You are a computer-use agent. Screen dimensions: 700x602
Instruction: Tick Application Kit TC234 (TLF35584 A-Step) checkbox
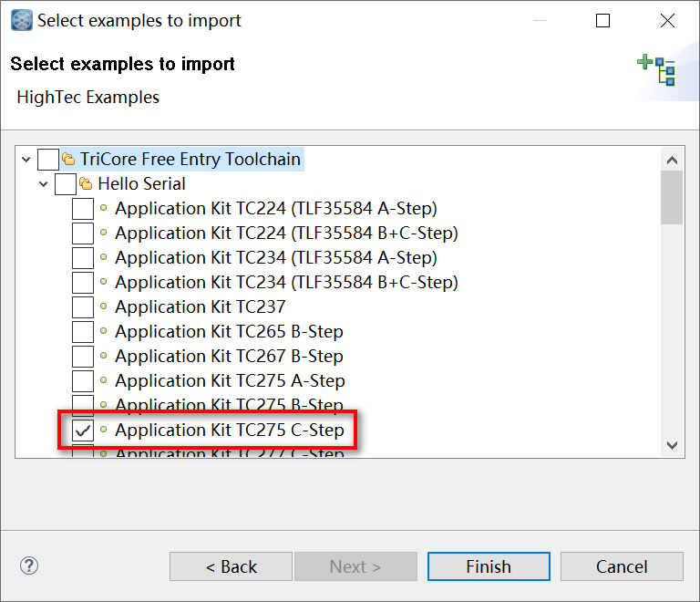pos(83,258)
